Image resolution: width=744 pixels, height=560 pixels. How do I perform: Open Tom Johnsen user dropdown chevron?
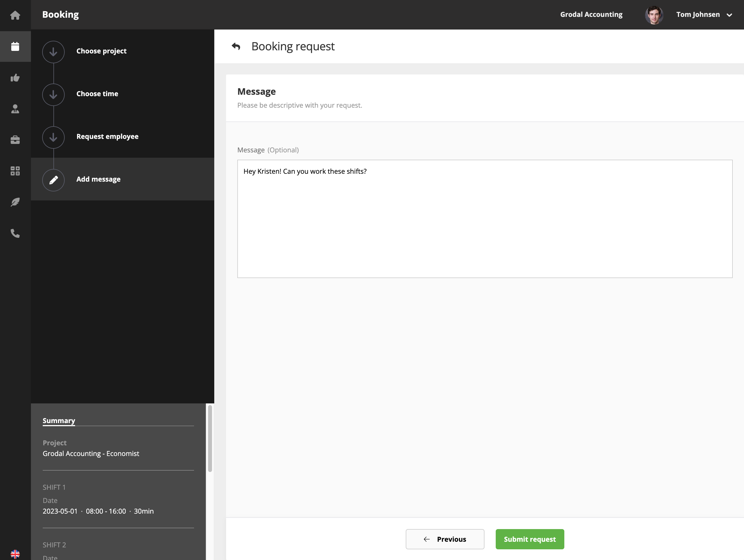coord(729,15)
